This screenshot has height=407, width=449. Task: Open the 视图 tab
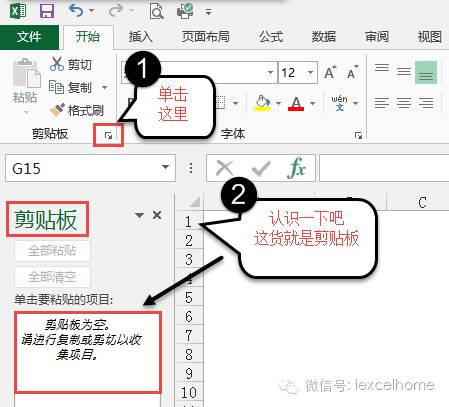click(x=430, y=37)
